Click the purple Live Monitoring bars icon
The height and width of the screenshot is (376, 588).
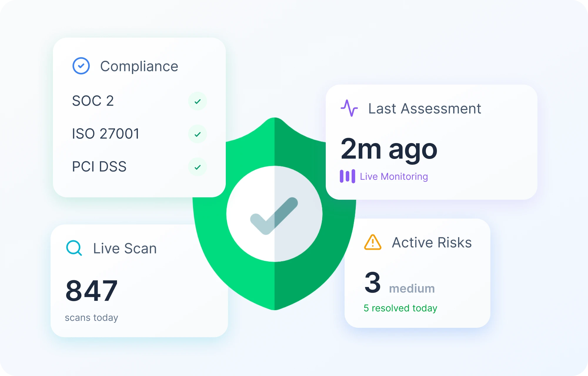(347, 176)
